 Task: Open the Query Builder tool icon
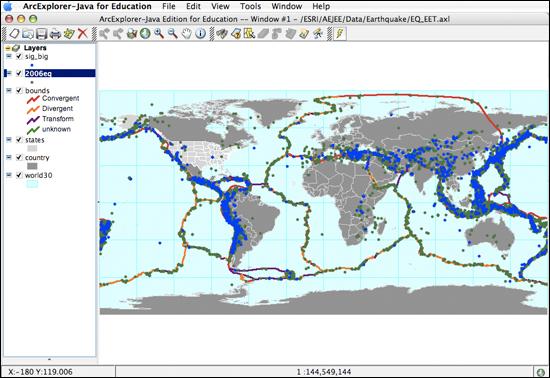pyautogui.click(x=236, y=34)
